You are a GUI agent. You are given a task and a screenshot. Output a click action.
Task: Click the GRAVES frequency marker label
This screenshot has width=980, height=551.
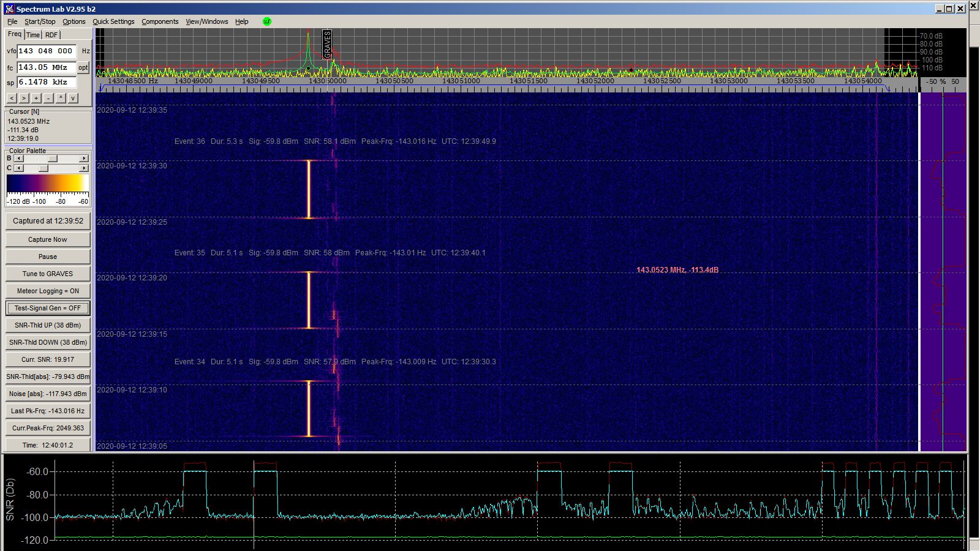(327, 45)
